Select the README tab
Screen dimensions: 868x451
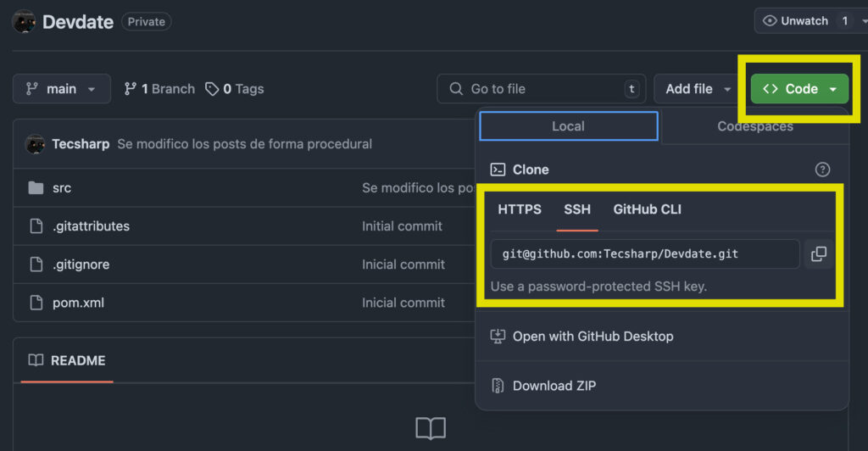point(67,360)
